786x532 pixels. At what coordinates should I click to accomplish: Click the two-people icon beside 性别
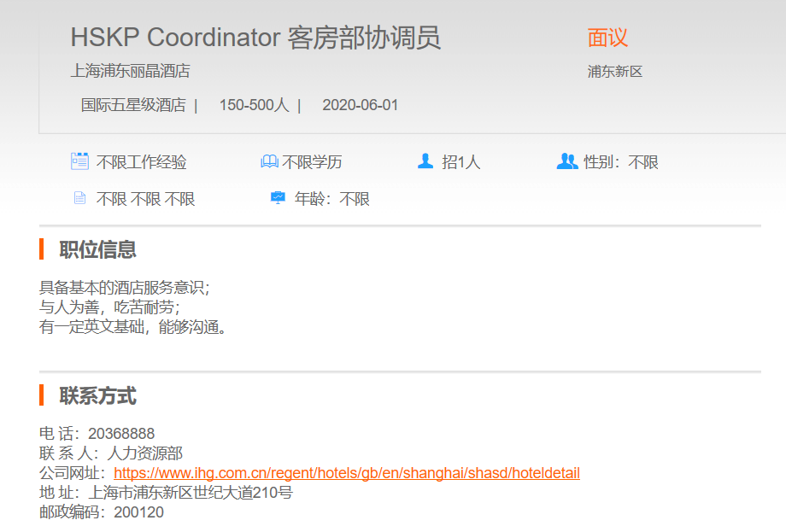(567, 161)
